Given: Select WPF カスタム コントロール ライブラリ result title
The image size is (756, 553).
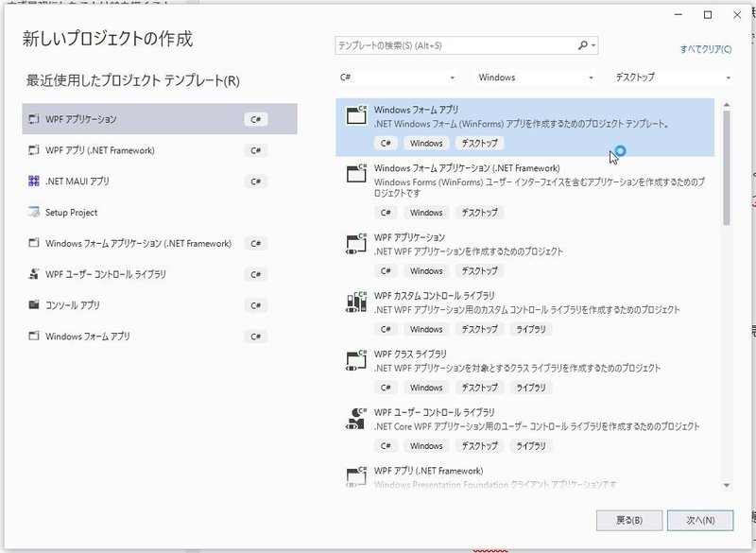Looking at the screenshot, I should point(435,296).
